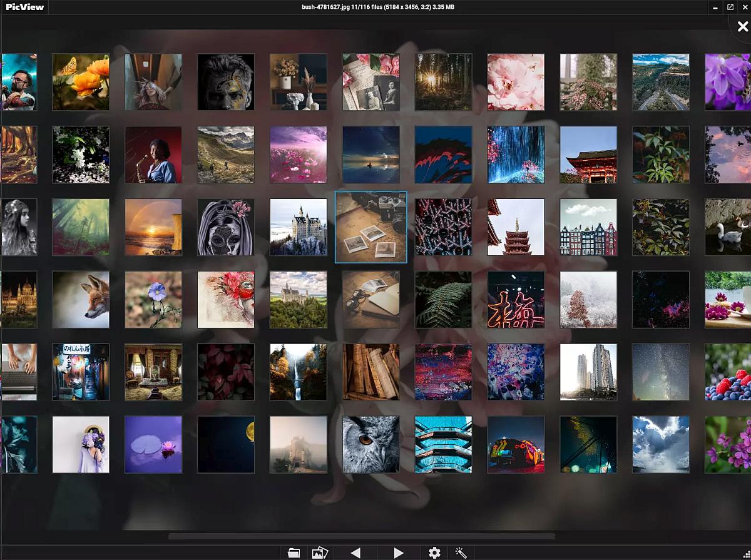Click the title bar file name bush-4781627.jpg
Screen dimensions: 751x560
point(330,7)
